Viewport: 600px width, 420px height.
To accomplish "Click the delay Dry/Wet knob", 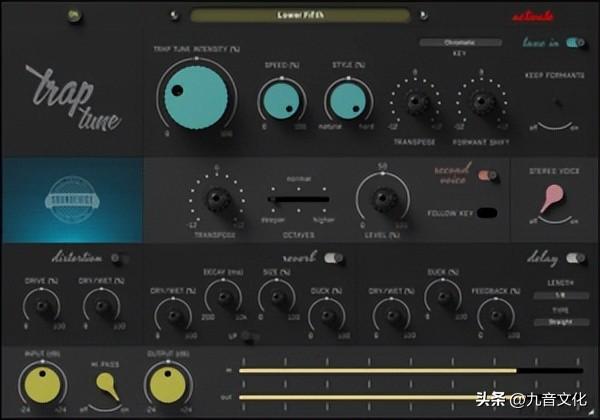I will pyautogui.click(x=392, y=316).
